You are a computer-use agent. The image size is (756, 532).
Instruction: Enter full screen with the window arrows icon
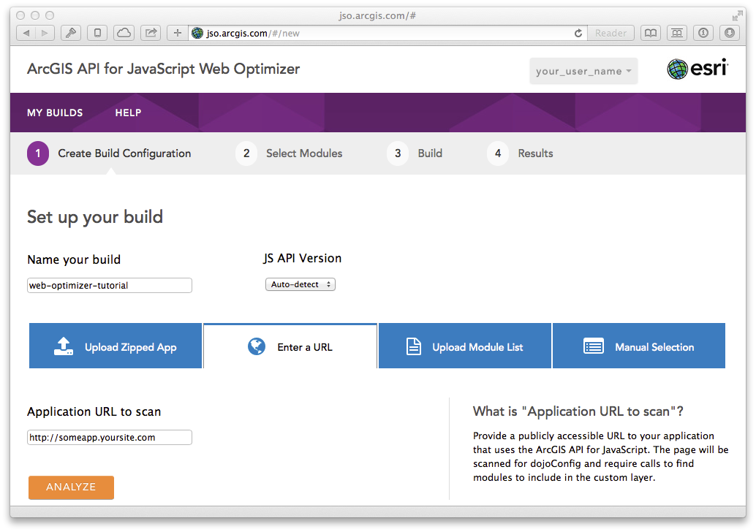[737, 16]
